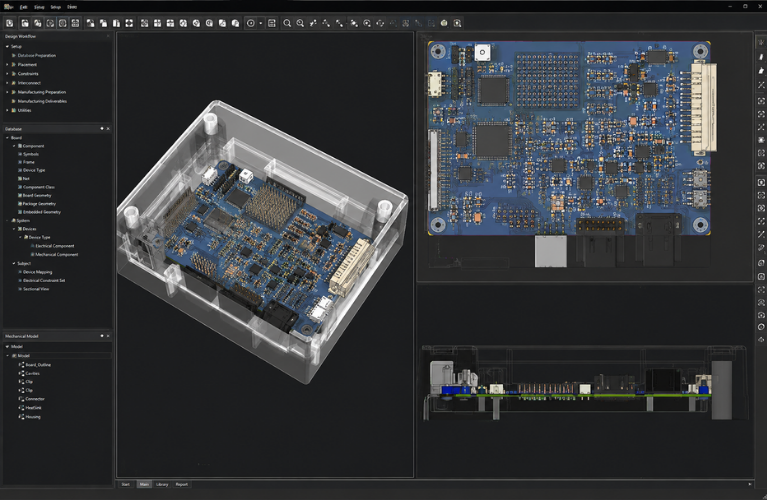The width and height of the screenshot is (767, 500).
Task: Select Component in the Database tree
Action: [33, 146]
